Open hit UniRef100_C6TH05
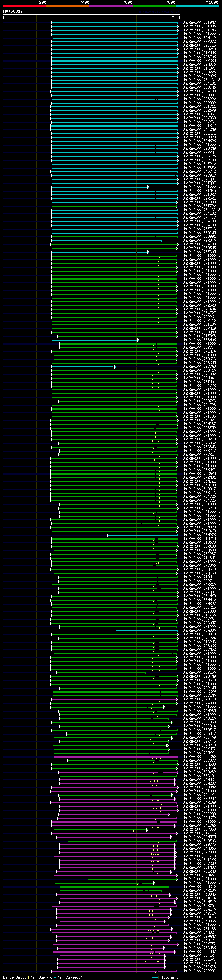 coord(199,26)
